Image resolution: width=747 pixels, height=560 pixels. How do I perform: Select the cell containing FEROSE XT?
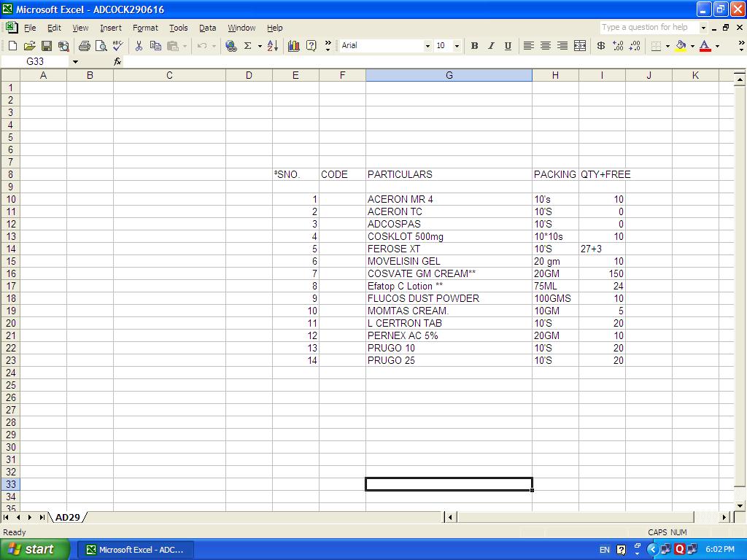pyautogui.click(x=449, y=249)
